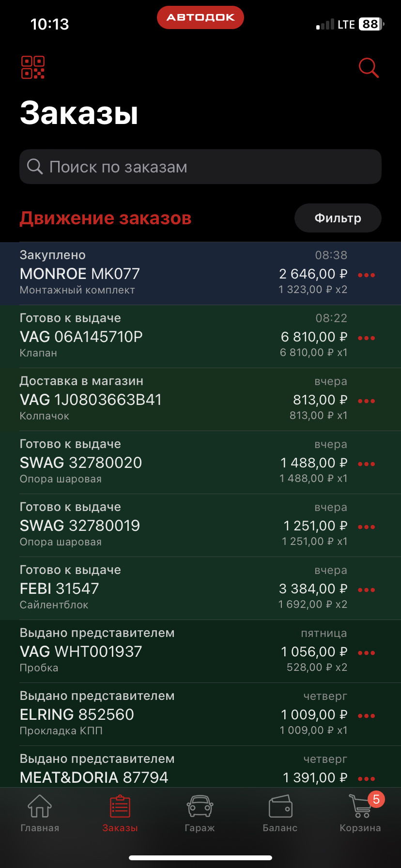This screenshot has height=868, width=401.
Task: Tap the Автодок red header badge
Action: (200, 17)
